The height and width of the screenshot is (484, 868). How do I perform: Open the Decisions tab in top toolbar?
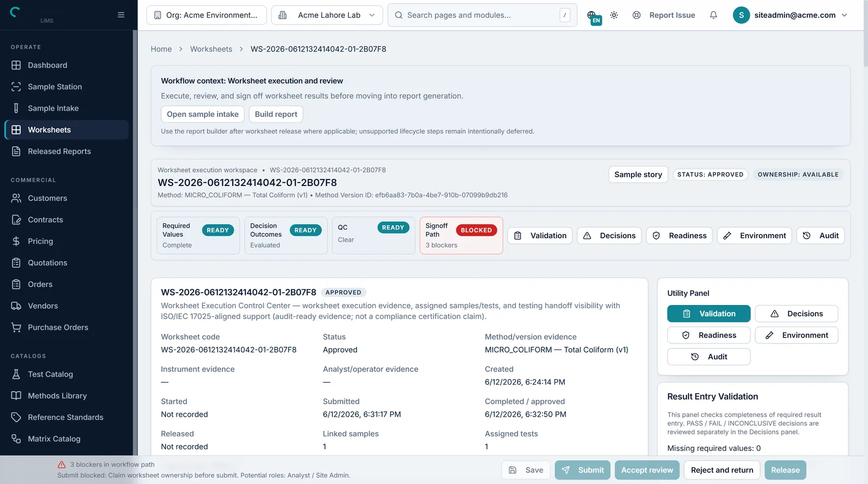click(x=609, y=235)
